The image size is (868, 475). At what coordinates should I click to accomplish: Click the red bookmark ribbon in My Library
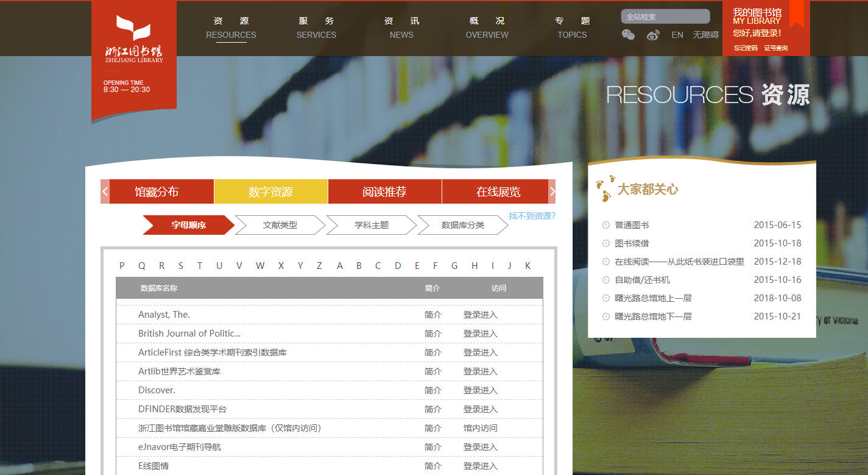796,13
